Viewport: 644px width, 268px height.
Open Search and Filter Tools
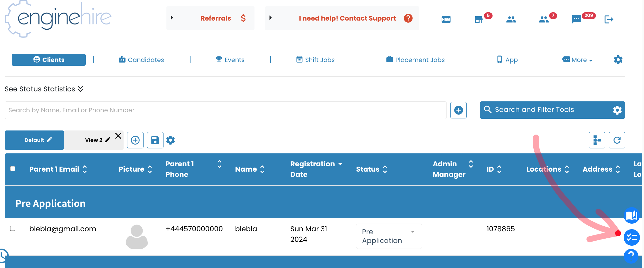pyautogui.click(x=534, y=110)
